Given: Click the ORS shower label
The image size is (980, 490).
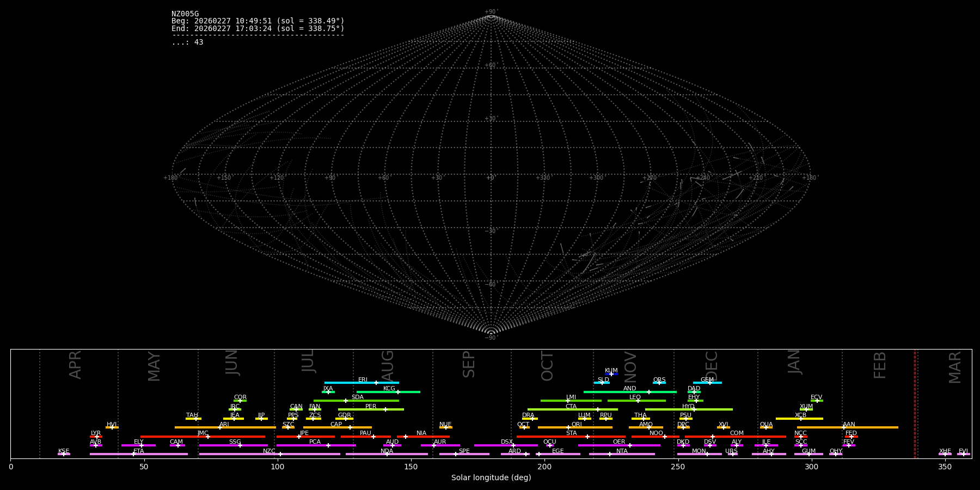Looking at the screenshot, I should (x=659, y=380).
